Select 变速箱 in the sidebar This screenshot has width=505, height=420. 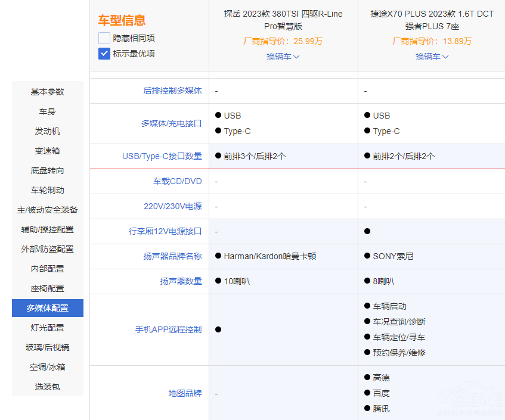coord(48,151)
